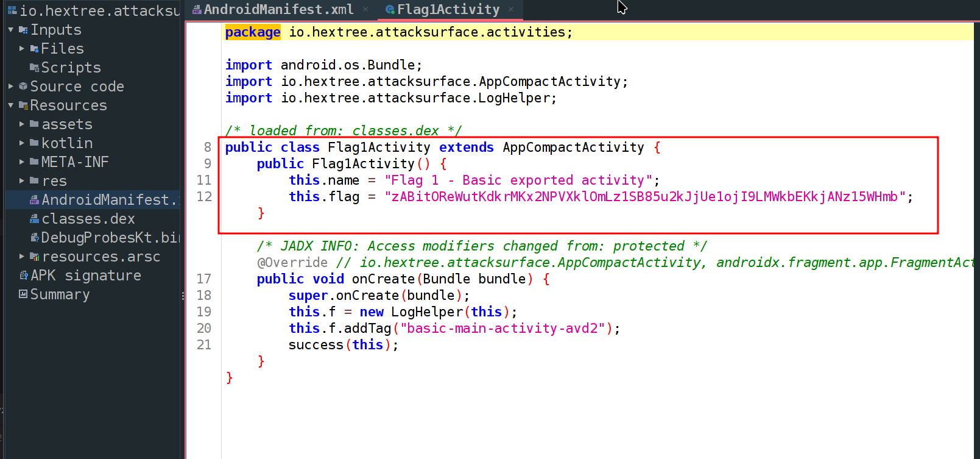
Task: Select the Scripts tree item
Action: pos(71,68)
